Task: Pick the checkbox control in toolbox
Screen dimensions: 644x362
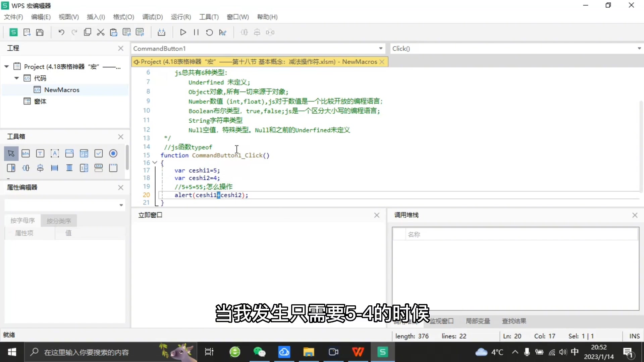Action: coord(98,154)
